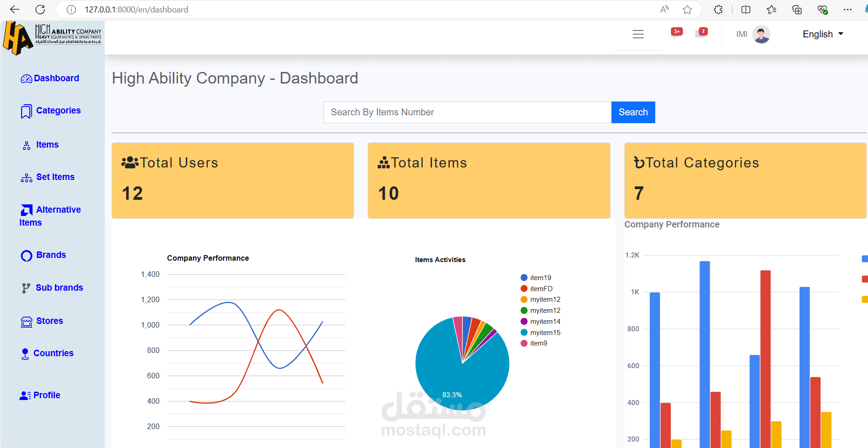
Task: Click the read aloud icon
Action: [x=664, y=10]
